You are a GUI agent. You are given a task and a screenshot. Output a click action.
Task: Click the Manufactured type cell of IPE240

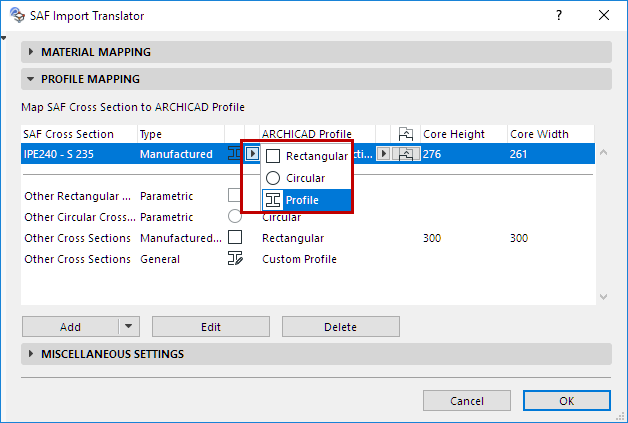[x=176, y=154]
